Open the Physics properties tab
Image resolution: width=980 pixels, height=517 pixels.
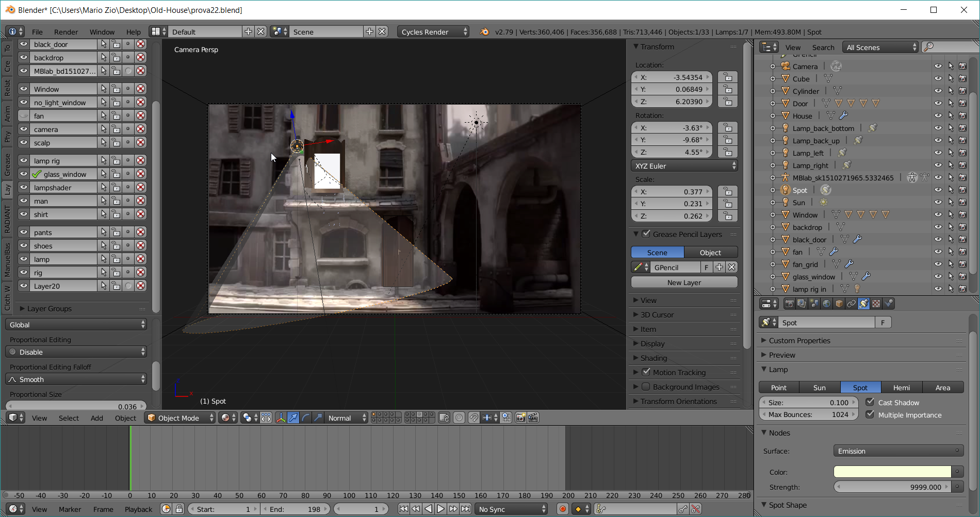pyautogui.click(x=888, y=304)
